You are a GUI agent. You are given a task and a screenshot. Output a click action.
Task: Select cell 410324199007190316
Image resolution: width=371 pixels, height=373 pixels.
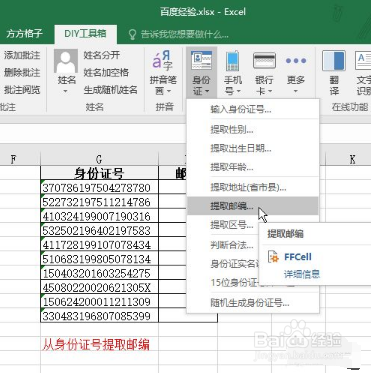point(99,216)
